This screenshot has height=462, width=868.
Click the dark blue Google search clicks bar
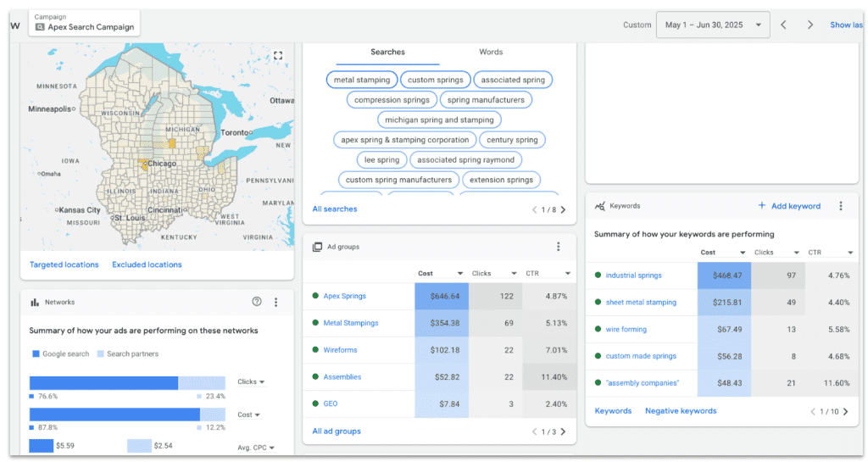(x=103, y=383)
